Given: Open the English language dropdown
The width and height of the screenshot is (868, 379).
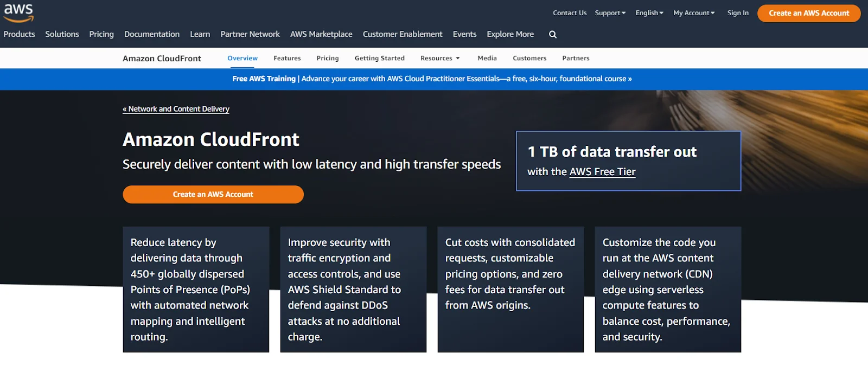Looking at the screenshot, I should (x=649, y=13).
